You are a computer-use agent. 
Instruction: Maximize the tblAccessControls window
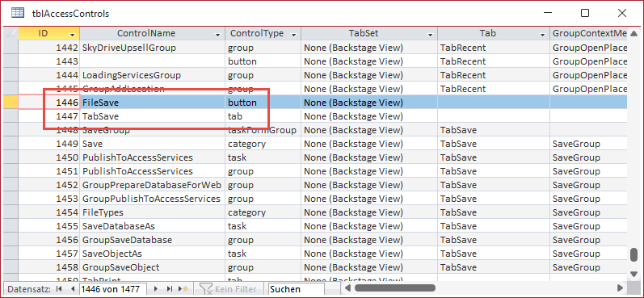coord(585,13)
